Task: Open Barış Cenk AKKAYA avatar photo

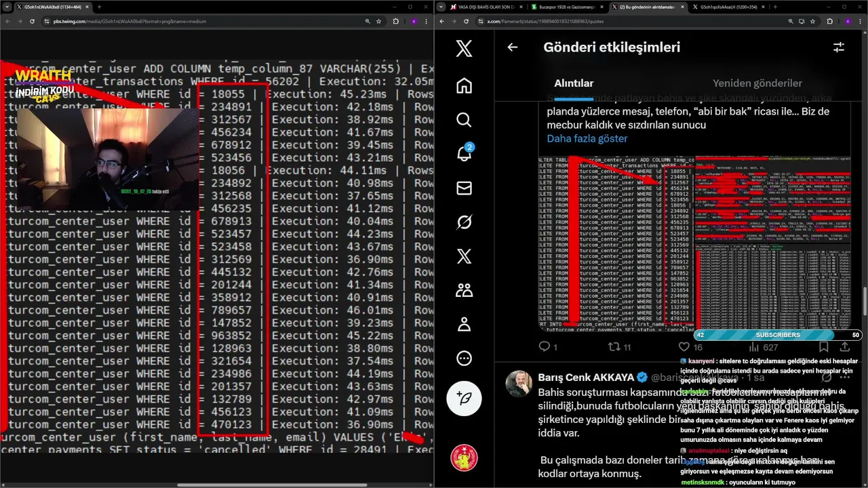Action: point(519,384)
